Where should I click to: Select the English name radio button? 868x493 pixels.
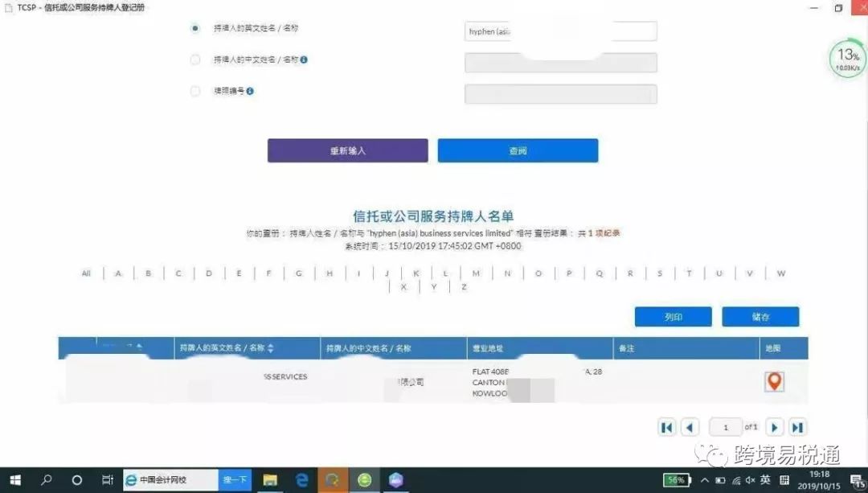[195, 28]
